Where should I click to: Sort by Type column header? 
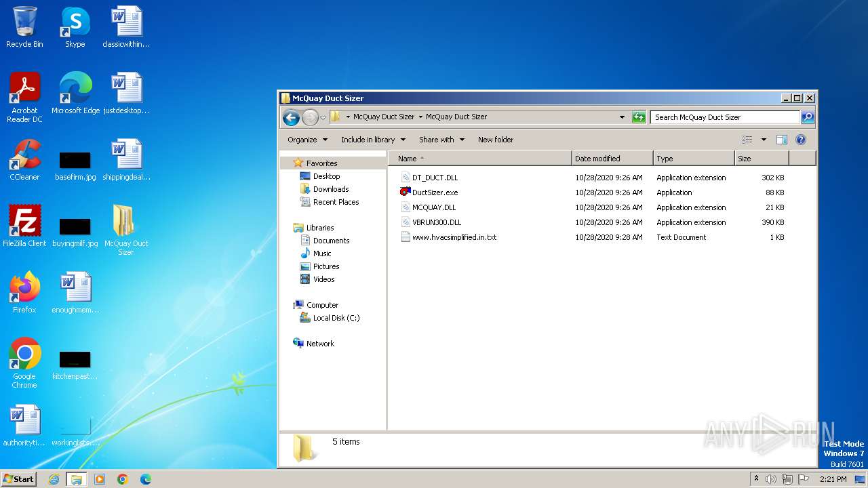(x=694, y=159)
